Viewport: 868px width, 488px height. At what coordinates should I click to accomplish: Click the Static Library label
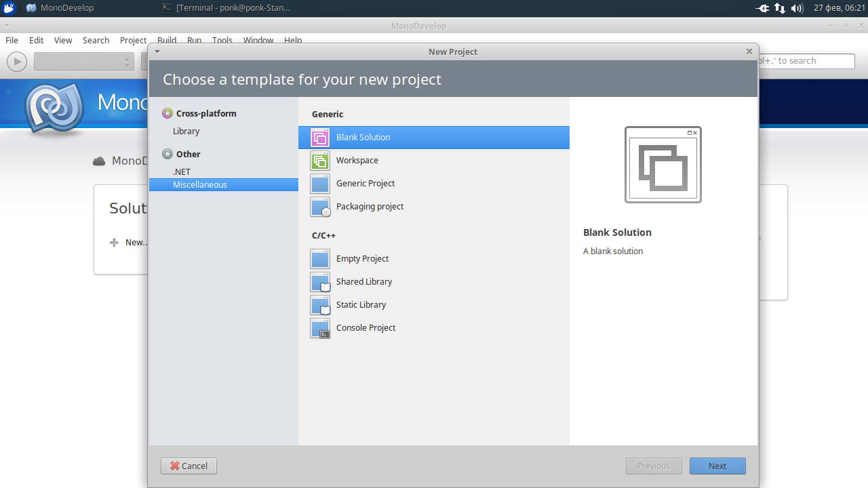pos(361,305)
